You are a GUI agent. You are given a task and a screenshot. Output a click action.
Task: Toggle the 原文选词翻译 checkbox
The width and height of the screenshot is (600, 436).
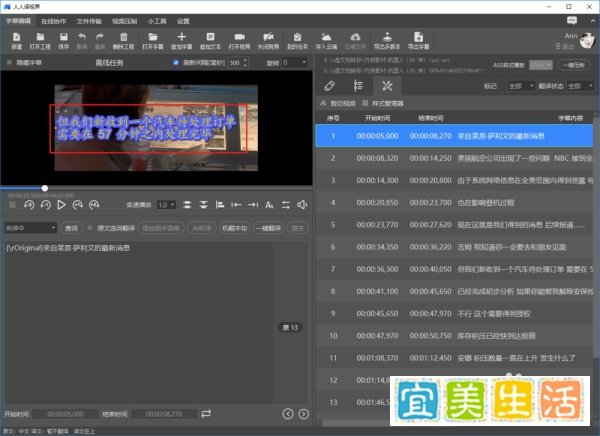90,228
